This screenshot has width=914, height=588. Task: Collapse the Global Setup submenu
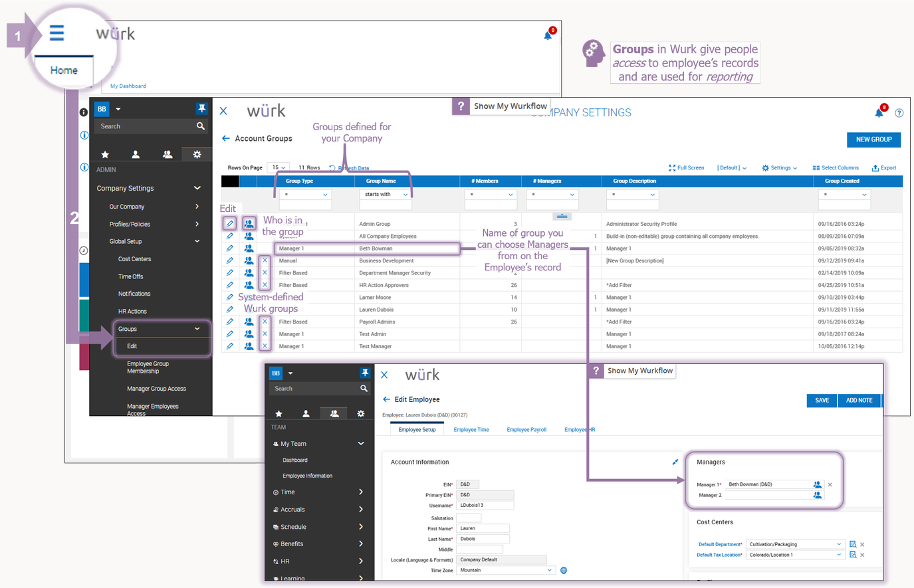click(x=197, y=241)
